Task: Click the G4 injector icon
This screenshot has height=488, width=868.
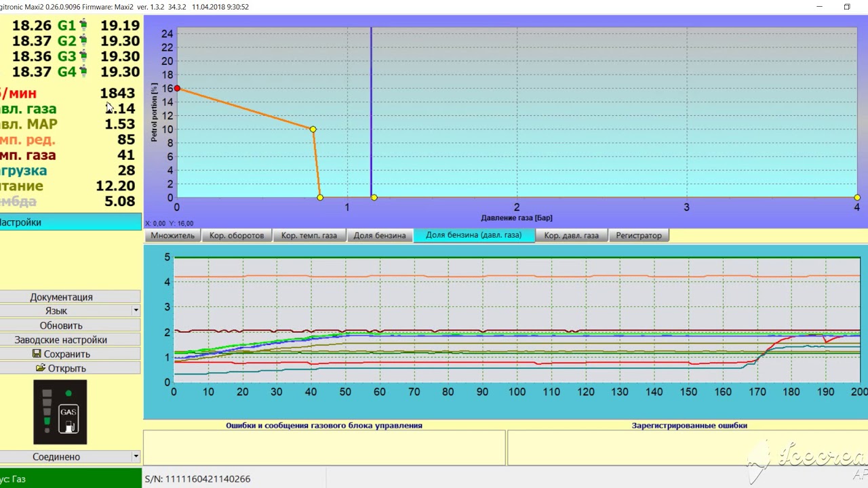Action: (83, 72)
